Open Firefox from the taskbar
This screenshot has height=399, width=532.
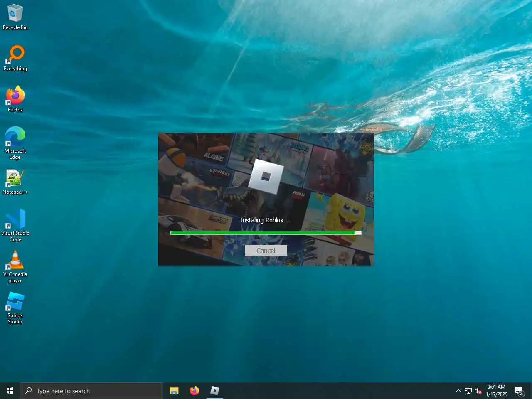coord(194,391)
